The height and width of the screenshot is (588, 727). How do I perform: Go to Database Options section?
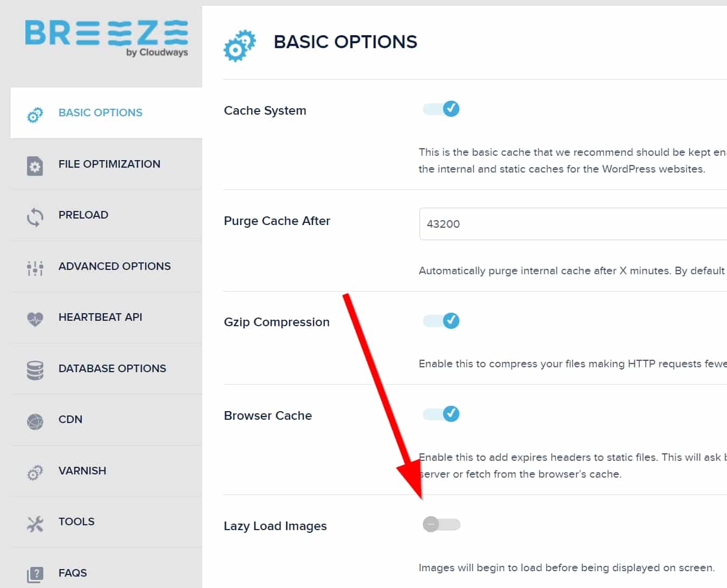112,368
